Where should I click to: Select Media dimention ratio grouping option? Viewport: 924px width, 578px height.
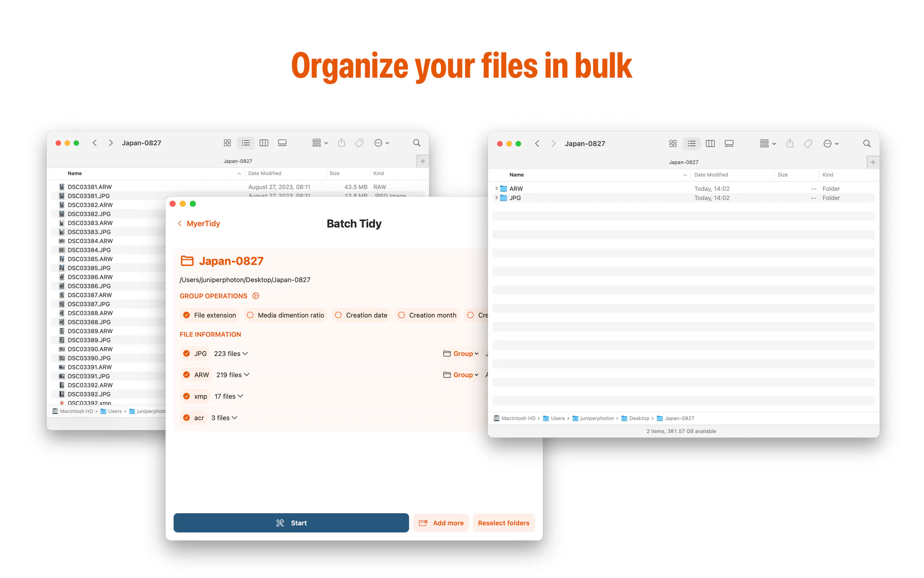tap(286, 315)
